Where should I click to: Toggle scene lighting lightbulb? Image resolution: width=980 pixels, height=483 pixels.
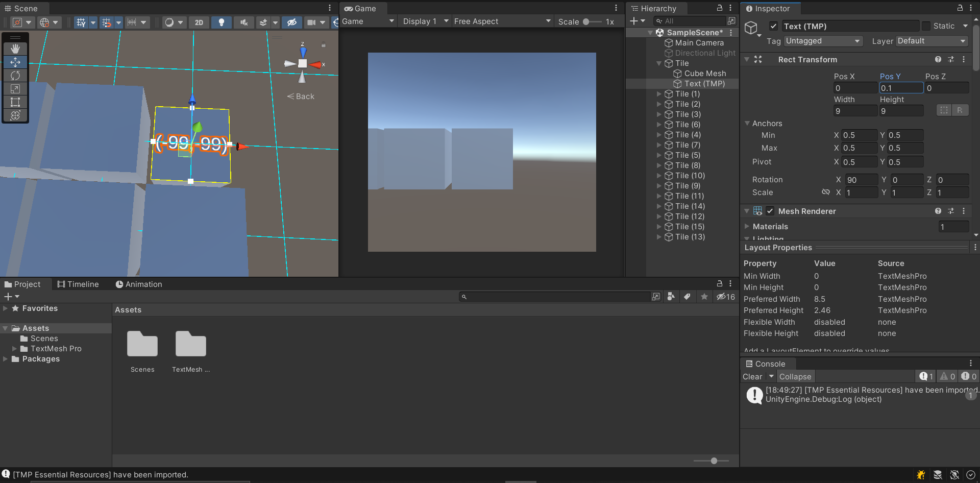pyautogui.click(x=221, y=22)
